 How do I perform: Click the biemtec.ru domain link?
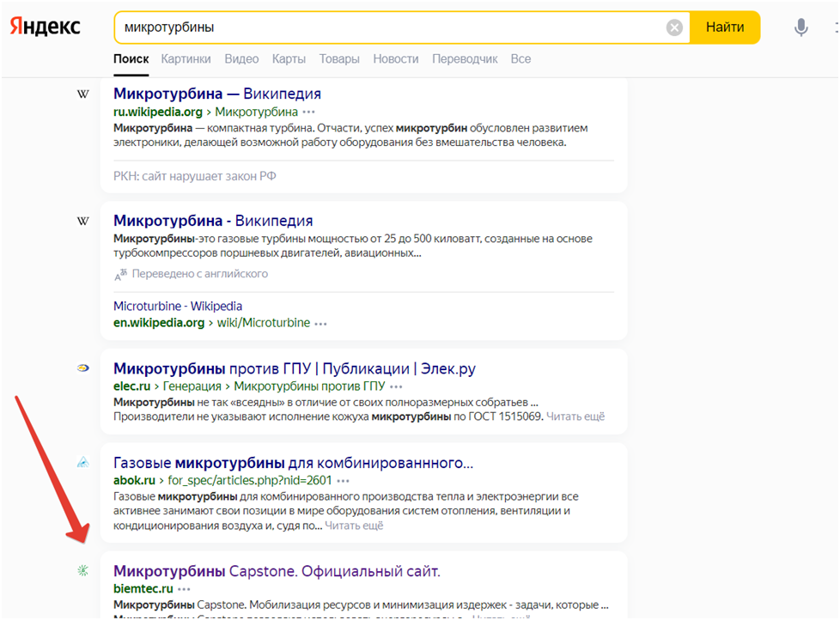143,589
